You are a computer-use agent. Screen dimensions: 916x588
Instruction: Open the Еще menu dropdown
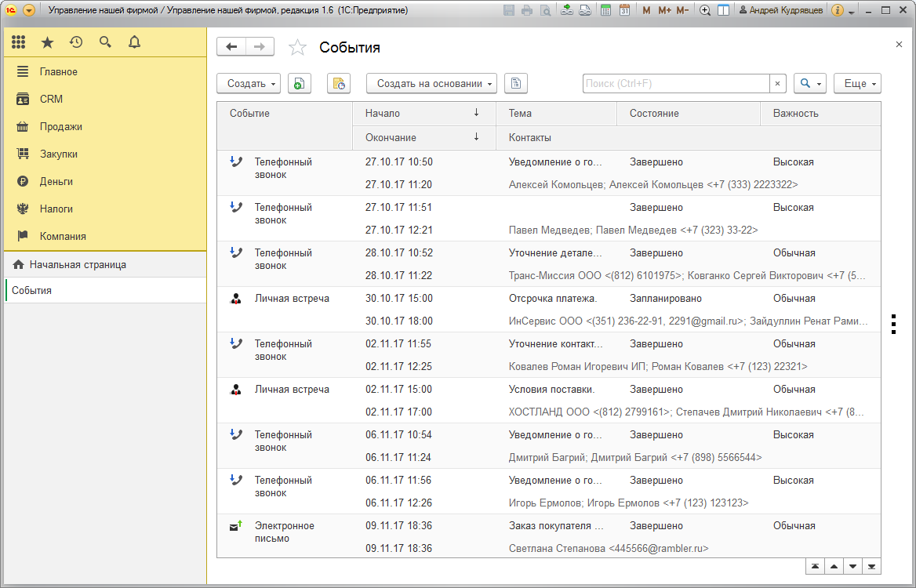coord(857,84)
